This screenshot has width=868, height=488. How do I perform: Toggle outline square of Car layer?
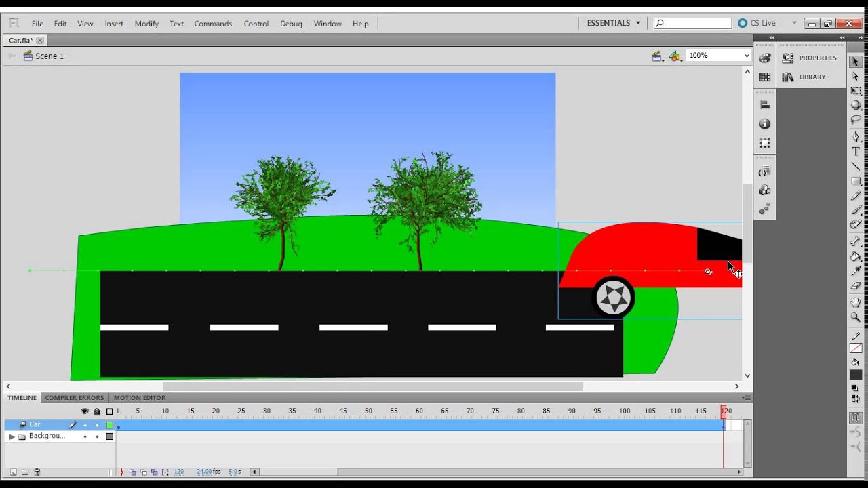click(x=109, y=425)
